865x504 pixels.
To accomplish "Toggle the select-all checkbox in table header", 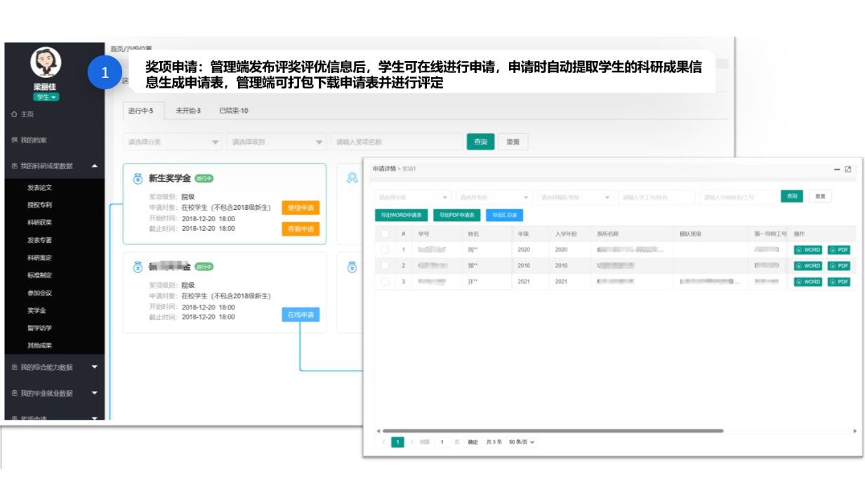I will (x=384, y=234).
